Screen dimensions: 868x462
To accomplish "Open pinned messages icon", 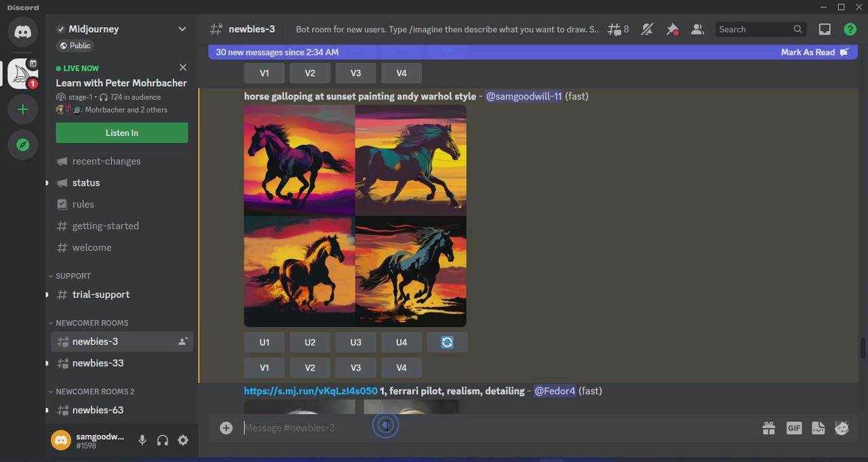I will pos(672,29).
